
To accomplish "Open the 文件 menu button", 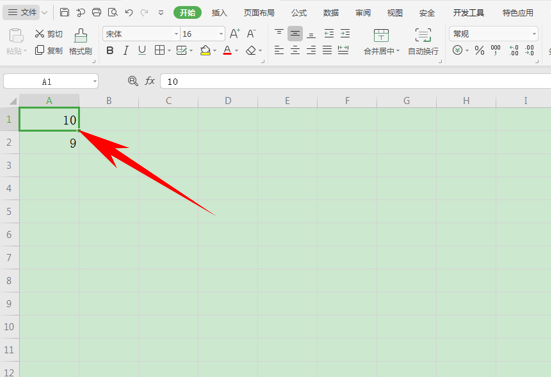I will (22, 13).
